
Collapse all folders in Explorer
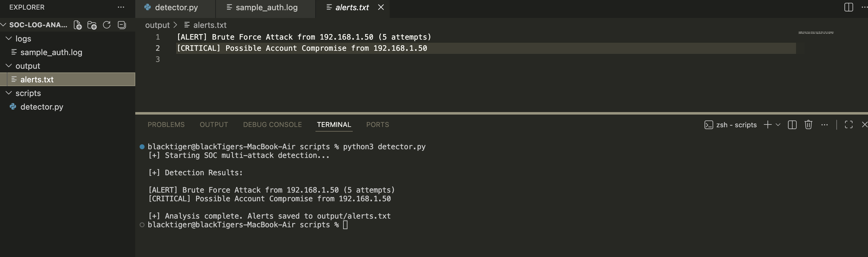[x=122, y=25]
